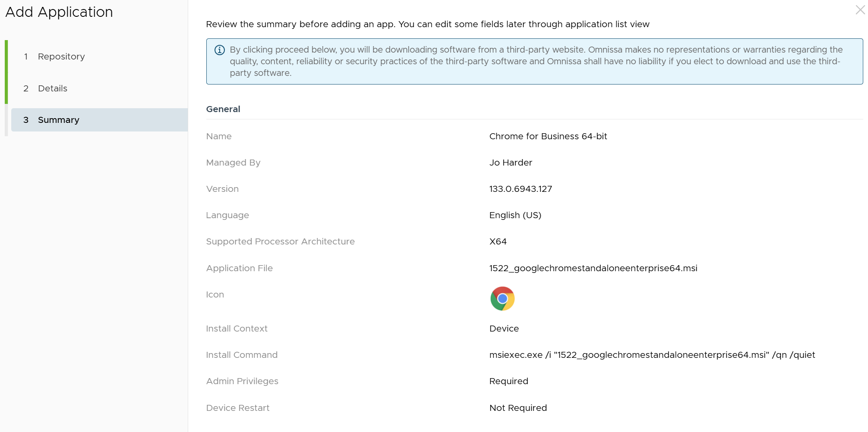
Task: Click the English (US) language value
Action: pyautogui.click(x=515, y=215)
